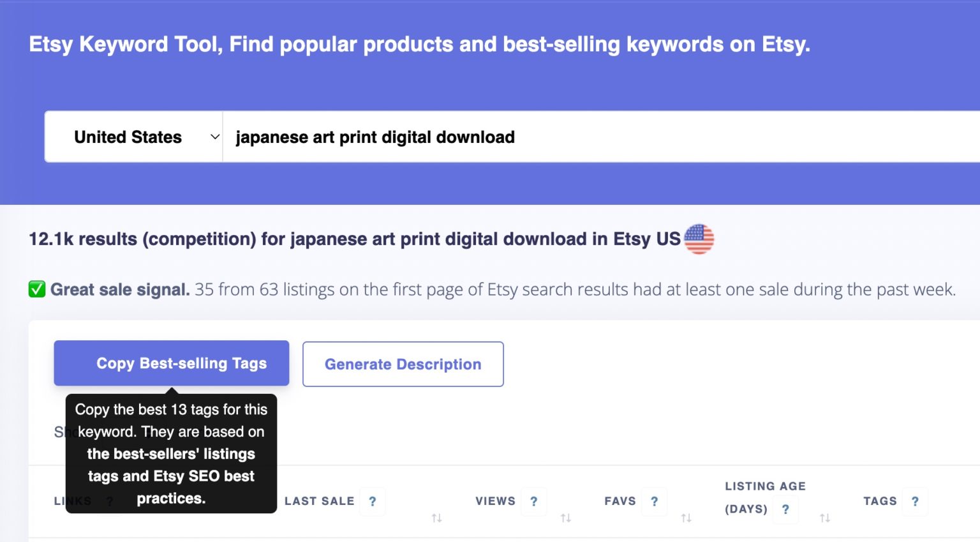The width and height of the screenshot is (980, 542).
Task: Toggle sort order on the FAVS column
Action: point(686,518)
